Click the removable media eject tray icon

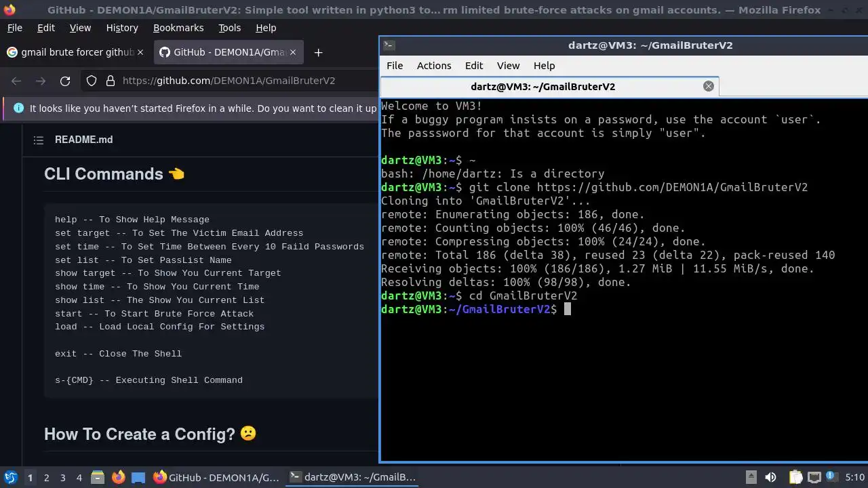click(751, 477)
